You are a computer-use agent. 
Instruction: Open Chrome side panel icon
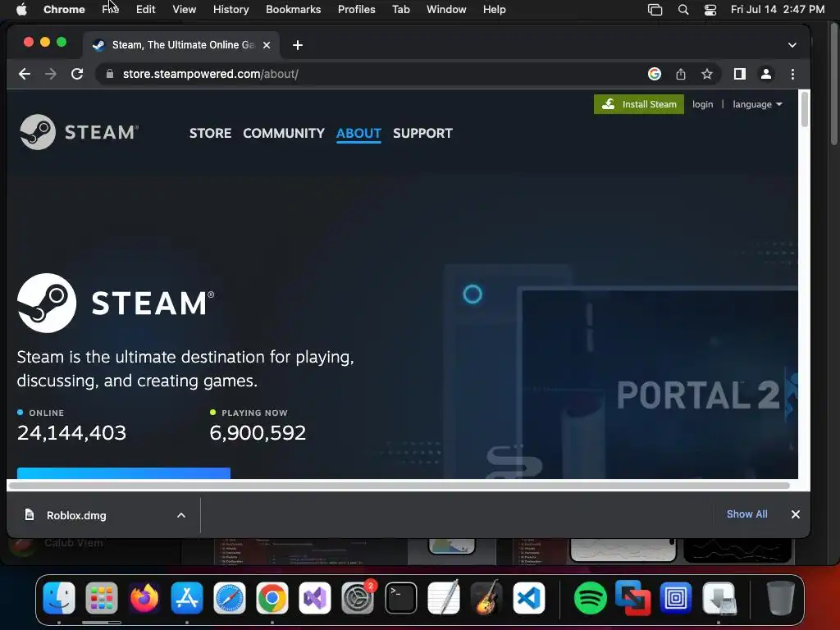tap(739, 74)
